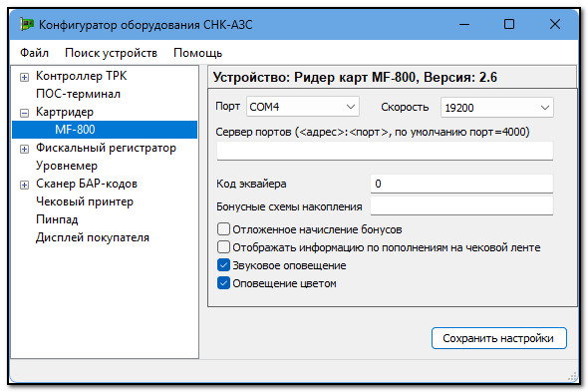Select Уровнемер in the tree

point(67,166)
